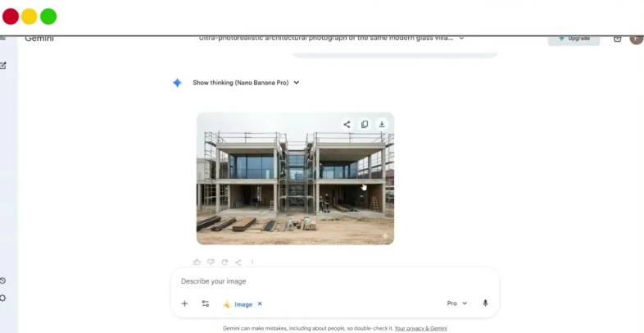Open the Pro model selector dropdown
This screenshot has height=333, width=644.
pos(457,303)
